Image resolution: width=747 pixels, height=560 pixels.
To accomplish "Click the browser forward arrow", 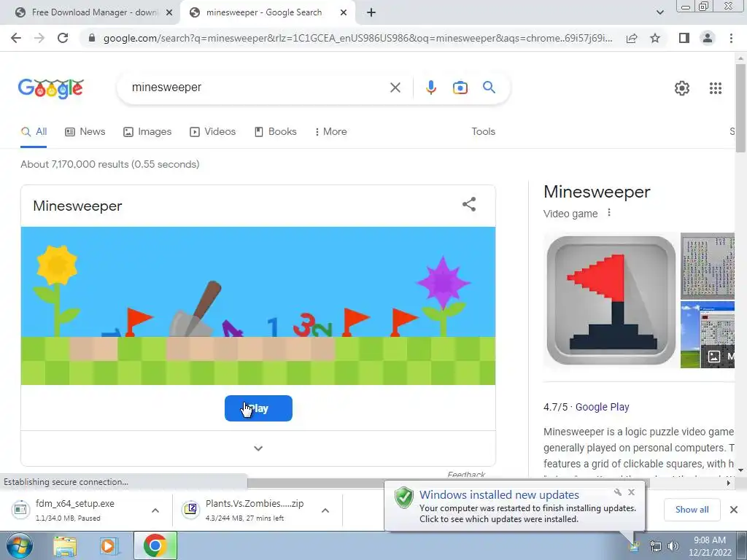I will (x=39, y=38).
